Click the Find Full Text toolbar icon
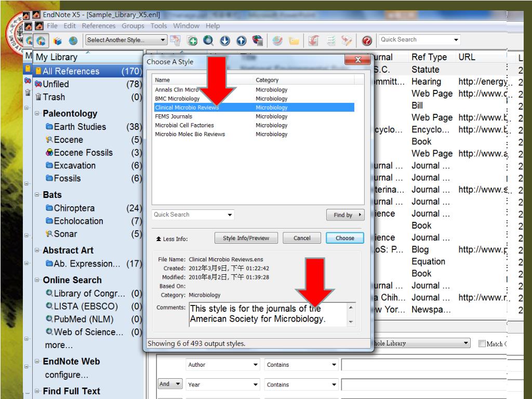This screenshot has width=532, height=399. (258, 41)
